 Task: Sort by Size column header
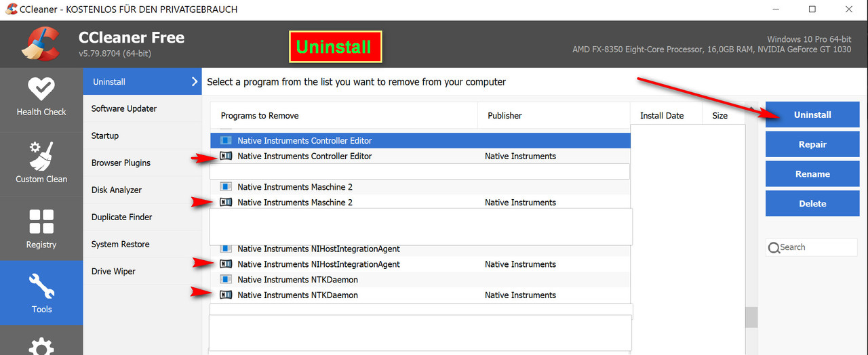(724, 116)
